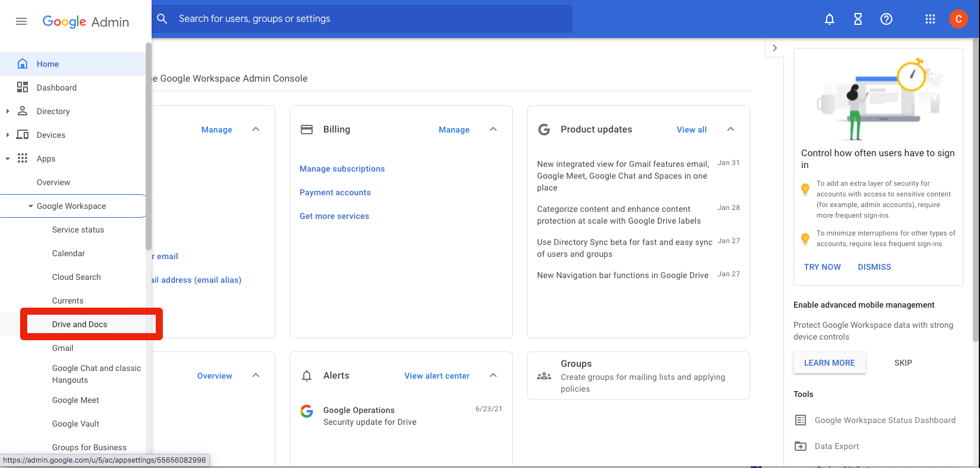Open the help question mark icon
The width and height of the screenshot is (980, 468).
point(886,19)
